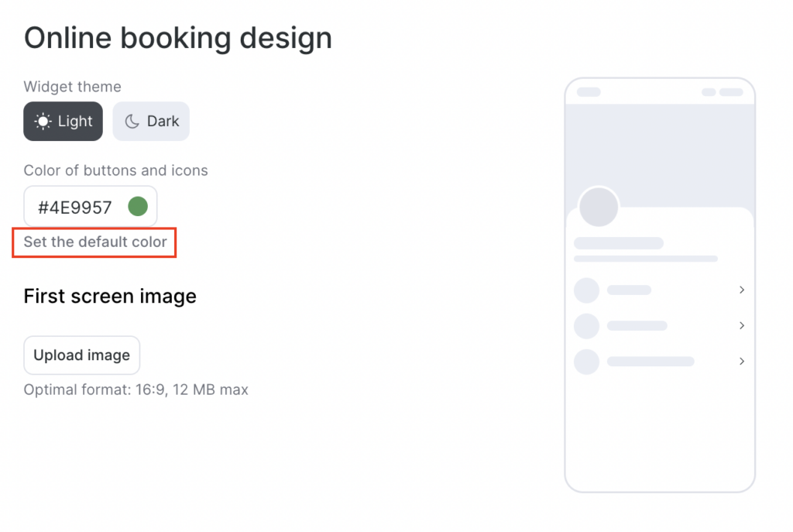Click the Set the default color link

click(95, 242)
